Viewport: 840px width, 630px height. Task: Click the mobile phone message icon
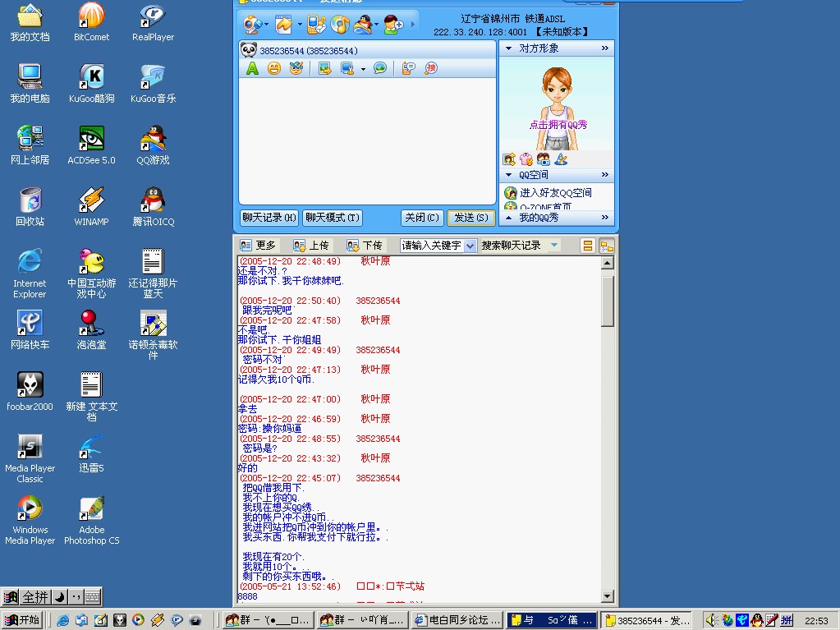coord(317,25)
